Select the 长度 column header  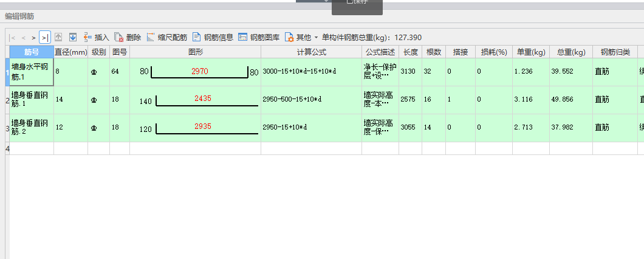pos(410,52)
